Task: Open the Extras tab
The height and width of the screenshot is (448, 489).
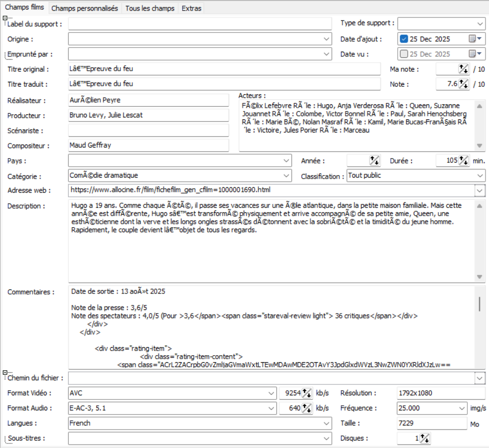Action: point(192,9)
